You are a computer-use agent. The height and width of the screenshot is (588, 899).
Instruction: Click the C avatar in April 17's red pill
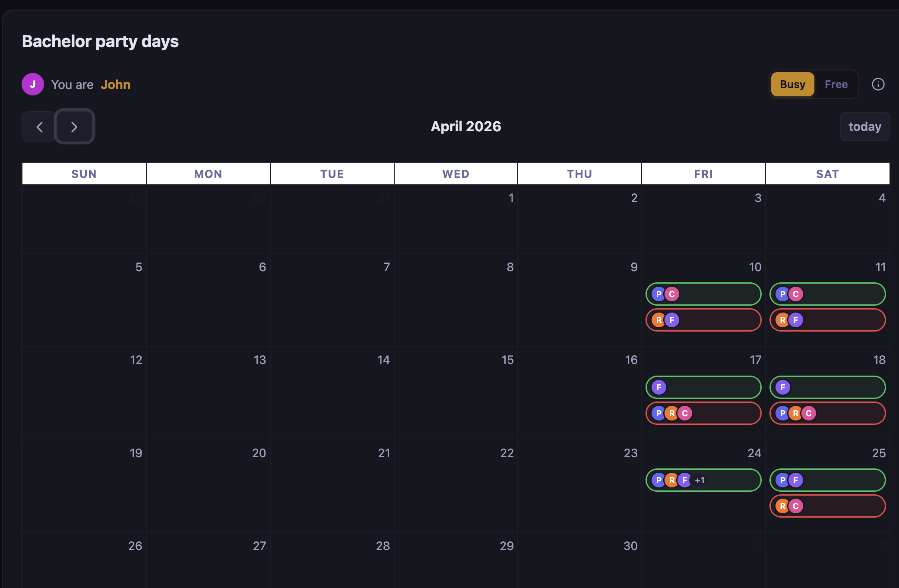point(685,413)
